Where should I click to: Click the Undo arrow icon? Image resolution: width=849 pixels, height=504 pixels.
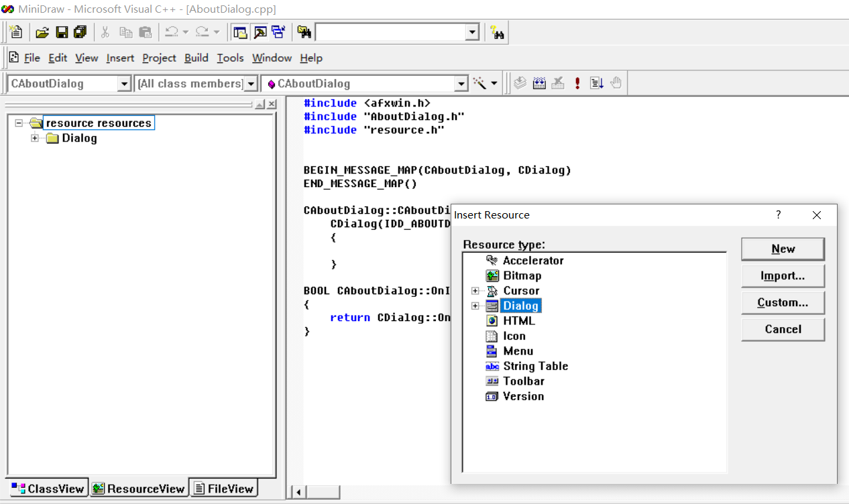(172, 32)
